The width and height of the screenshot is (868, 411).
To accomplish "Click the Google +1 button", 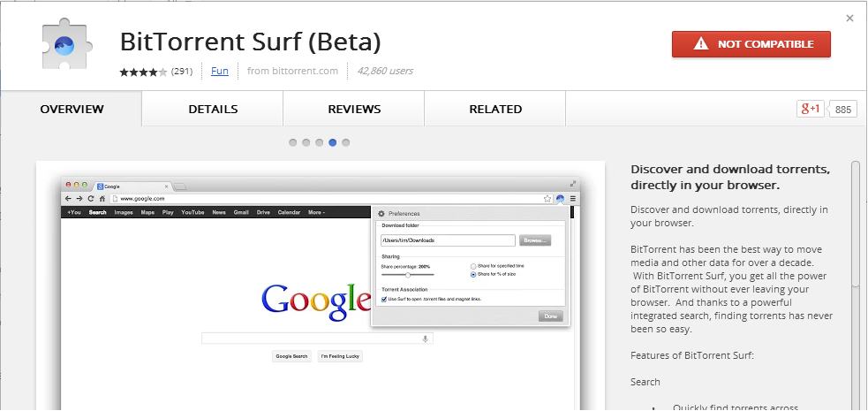I will pyautogui.click(x=811, y=109).
